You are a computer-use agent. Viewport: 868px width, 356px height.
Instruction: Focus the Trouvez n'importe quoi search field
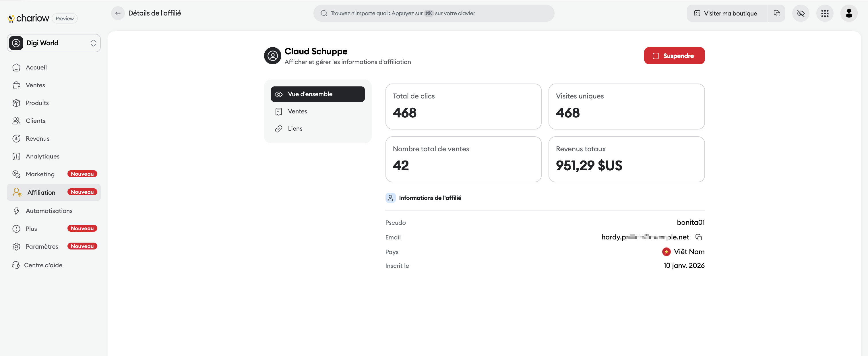433,13
